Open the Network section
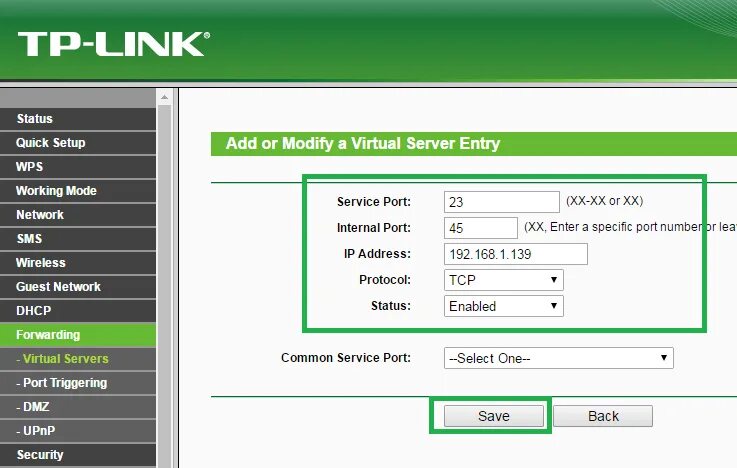 click(x=78, y=215)
